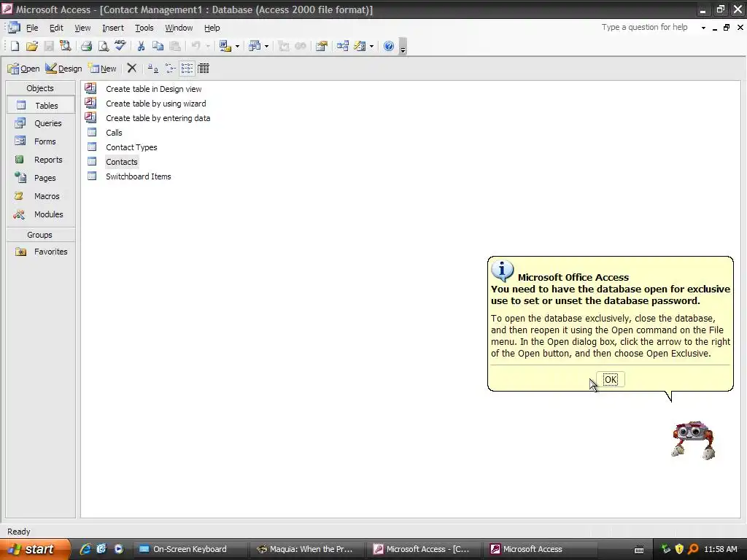Click the Analyze toolbar icon
This screenshot has height=560, width=747.
255,46
